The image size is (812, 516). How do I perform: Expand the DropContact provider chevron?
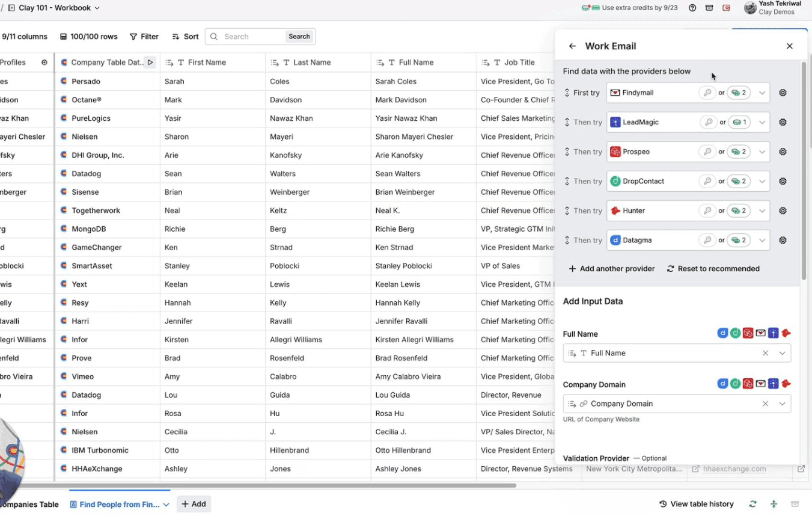[x=762, y=181]
